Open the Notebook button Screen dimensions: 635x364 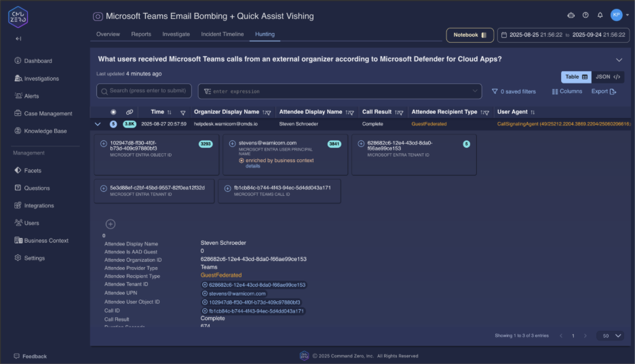coord(469,35)
